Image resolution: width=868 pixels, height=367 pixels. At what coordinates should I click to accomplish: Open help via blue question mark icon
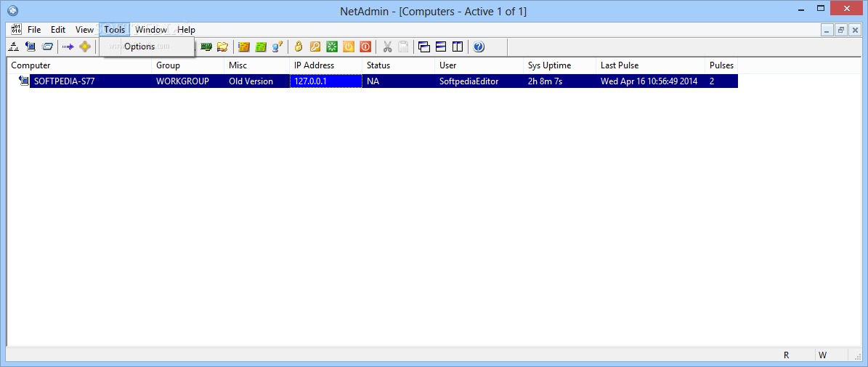click(479, 47)
